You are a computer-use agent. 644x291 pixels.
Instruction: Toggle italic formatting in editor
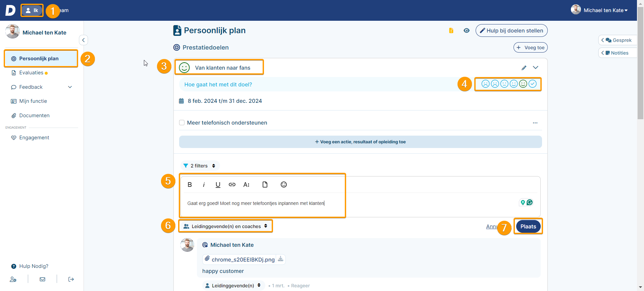204,185
